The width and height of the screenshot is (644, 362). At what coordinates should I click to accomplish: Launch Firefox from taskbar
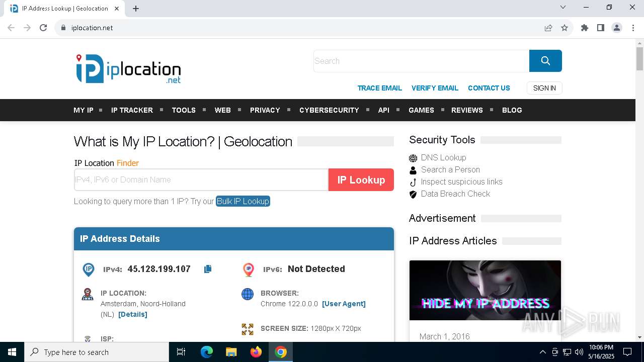(256, 352)
